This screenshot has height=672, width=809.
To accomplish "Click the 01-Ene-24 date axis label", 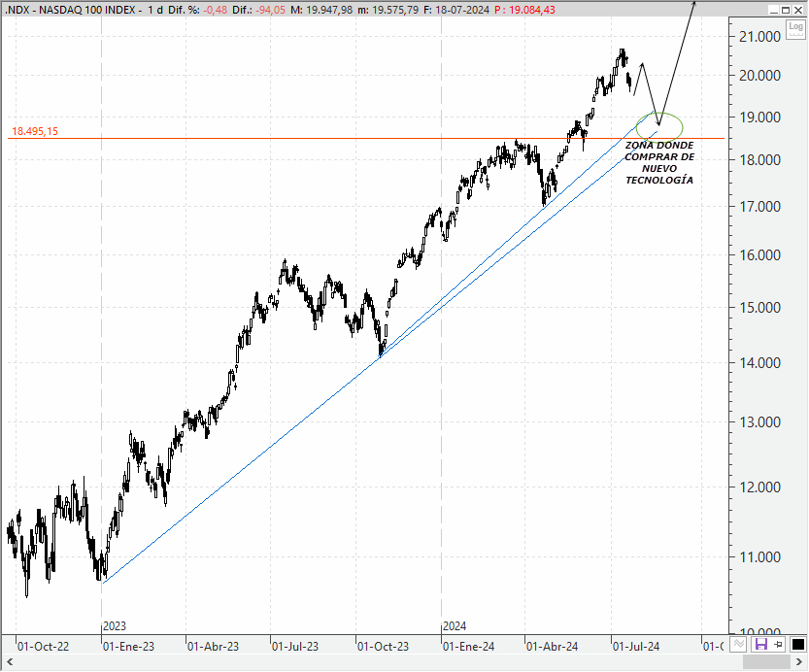I will point(468,647).
